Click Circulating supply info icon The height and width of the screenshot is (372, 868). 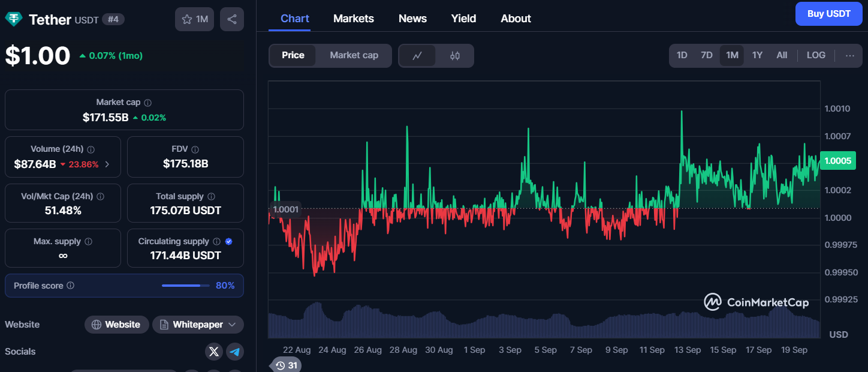click(x=217, y=242)
